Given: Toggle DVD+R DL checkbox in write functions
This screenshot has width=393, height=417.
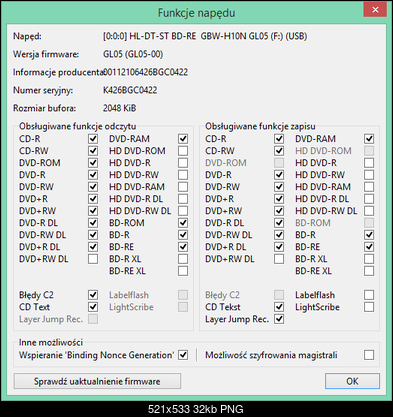Looking at the screenshot, I should pyautogui.click(x=279, y=247).
